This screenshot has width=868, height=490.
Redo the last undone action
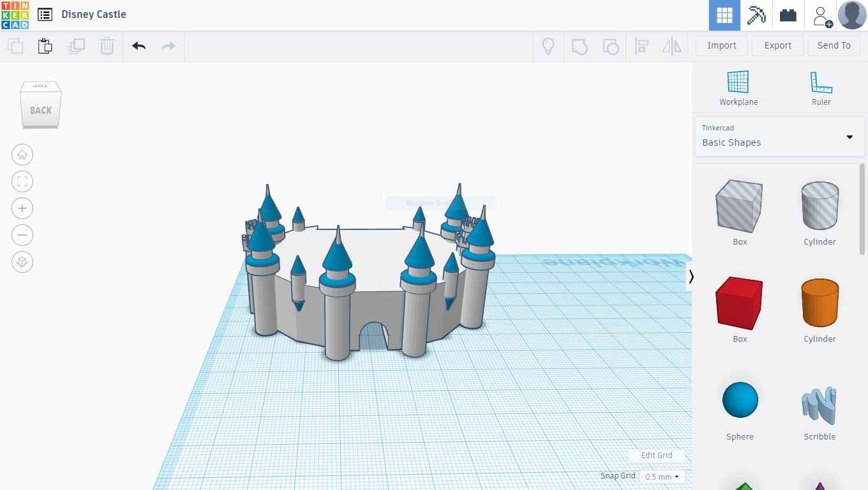(x=168, y=46)
